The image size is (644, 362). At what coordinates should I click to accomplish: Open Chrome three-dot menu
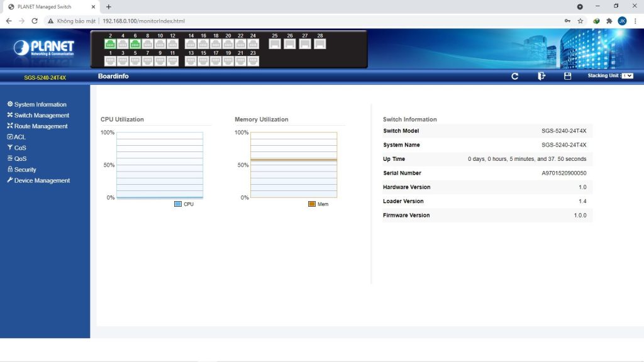tap(635, 21)
